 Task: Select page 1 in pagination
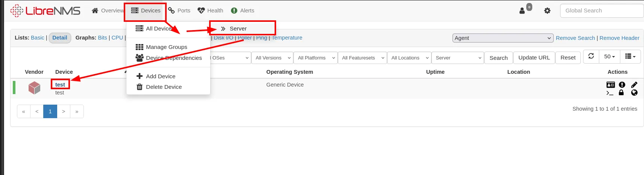click(50, 111)
